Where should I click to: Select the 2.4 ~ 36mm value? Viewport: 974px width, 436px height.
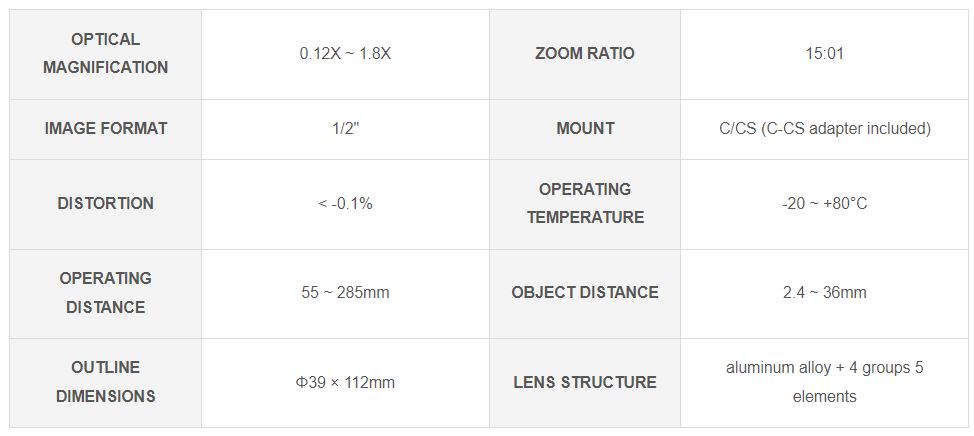pos(825,293)
